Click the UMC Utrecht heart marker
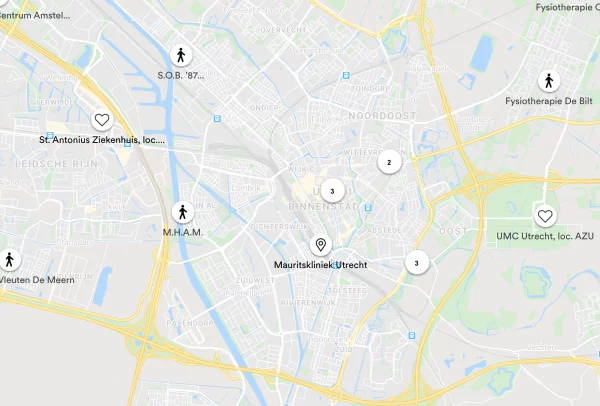600x406 pixels. 545,216
